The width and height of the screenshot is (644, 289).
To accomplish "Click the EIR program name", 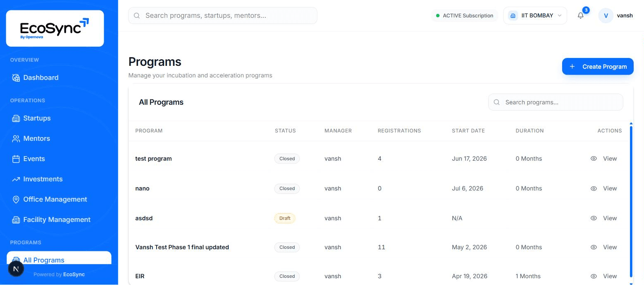I will click(140, 276).
